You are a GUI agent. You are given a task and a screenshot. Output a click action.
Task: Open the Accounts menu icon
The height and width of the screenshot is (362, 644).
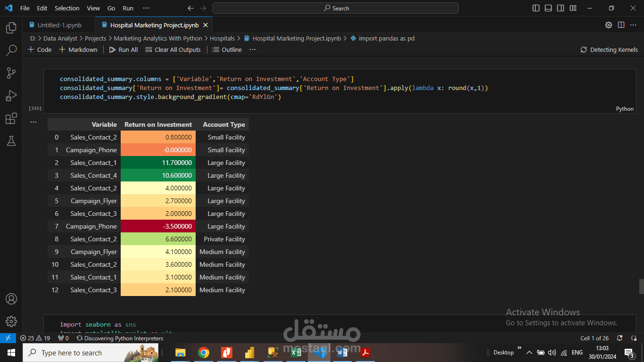tap(11, 299)
